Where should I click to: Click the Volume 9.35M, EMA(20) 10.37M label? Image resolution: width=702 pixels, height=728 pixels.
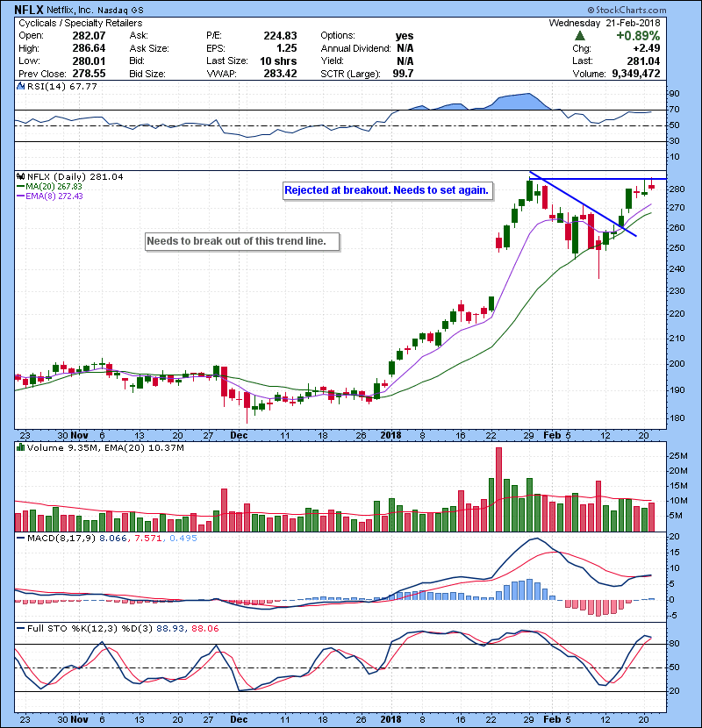pyautogui.click(x=105, y=448)
